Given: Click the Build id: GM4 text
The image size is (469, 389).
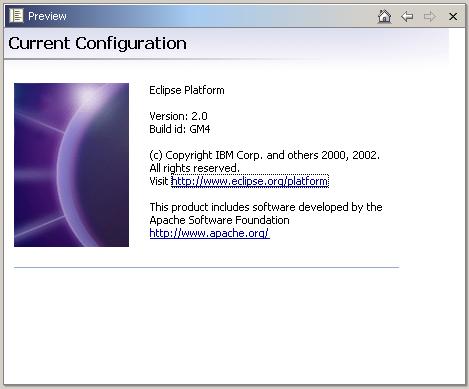Looking at the screenshot, I should pos(180,129).
